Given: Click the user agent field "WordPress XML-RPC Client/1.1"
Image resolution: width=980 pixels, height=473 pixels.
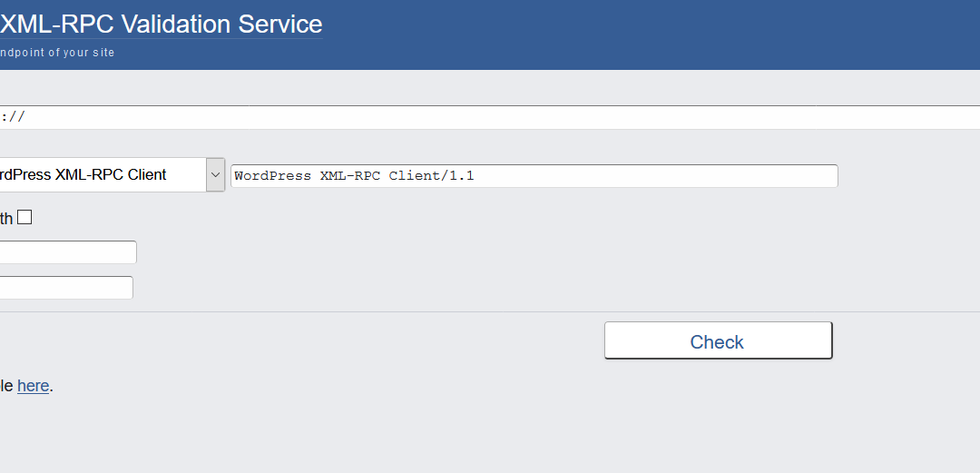Looking at the screenshot, I should coord(534,176).
